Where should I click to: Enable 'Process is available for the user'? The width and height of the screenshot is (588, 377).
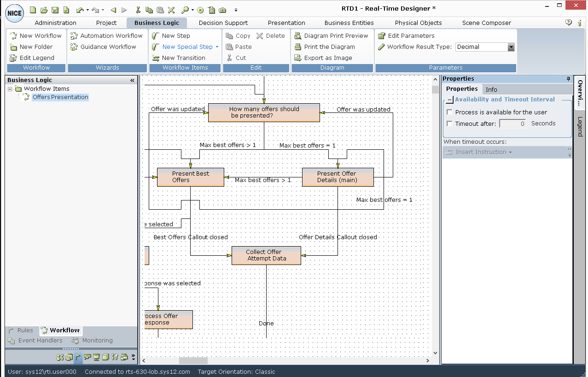tap(450, 112)
